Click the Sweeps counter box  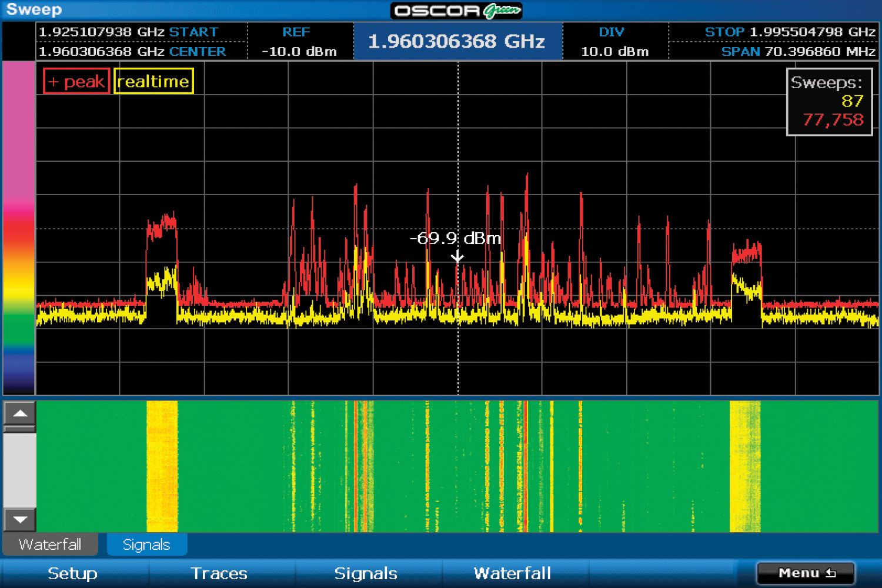point(829,102)
